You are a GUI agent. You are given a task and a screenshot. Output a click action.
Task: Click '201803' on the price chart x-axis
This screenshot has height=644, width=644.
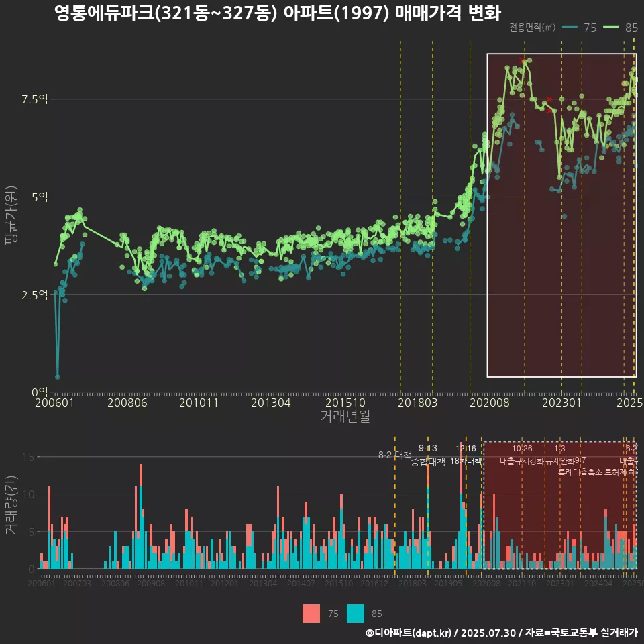click(x=418, y=402)
